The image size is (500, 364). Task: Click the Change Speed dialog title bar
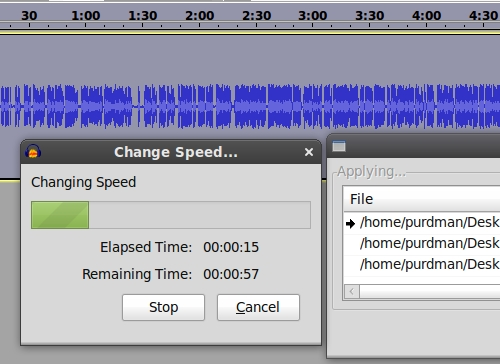coord(176,152)
